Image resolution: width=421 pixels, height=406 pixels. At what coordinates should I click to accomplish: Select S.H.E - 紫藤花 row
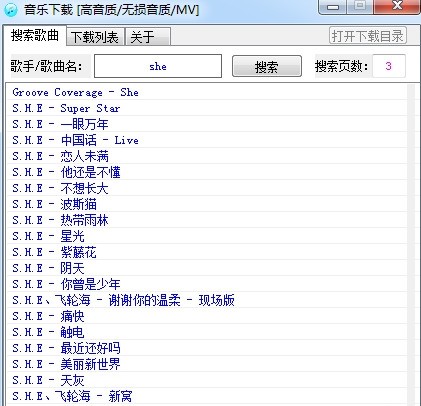click(207, 252)
